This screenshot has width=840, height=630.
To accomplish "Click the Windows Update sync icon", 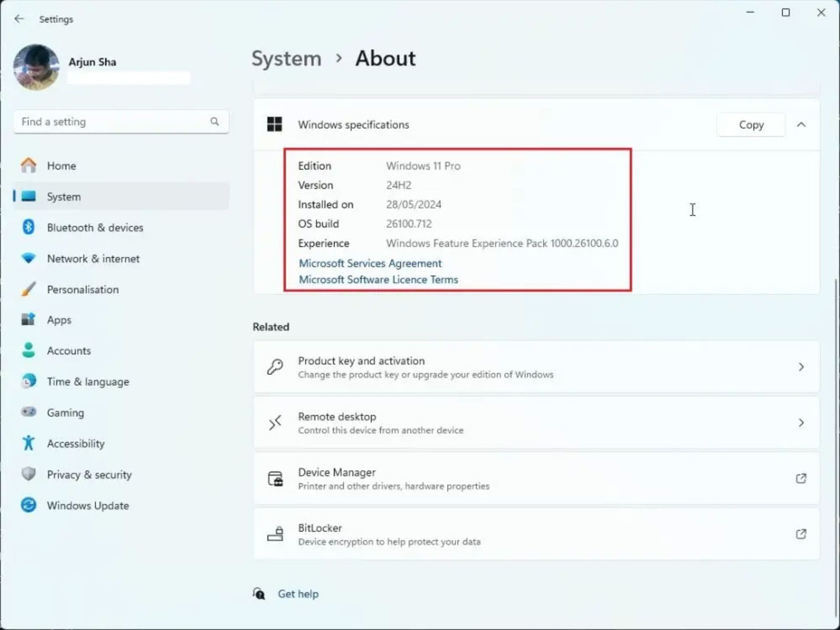I will 29,505.
